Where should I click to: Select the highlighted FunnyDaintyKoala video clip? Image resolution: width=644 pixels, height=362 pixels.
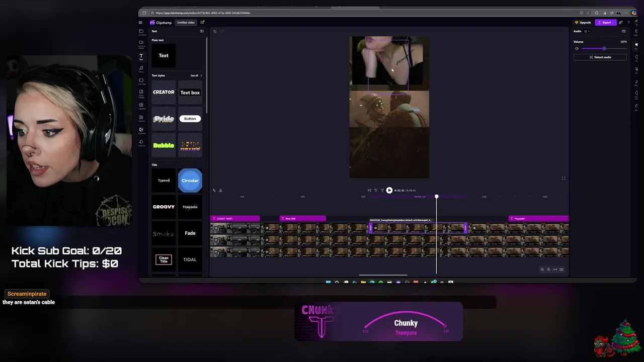418,228
